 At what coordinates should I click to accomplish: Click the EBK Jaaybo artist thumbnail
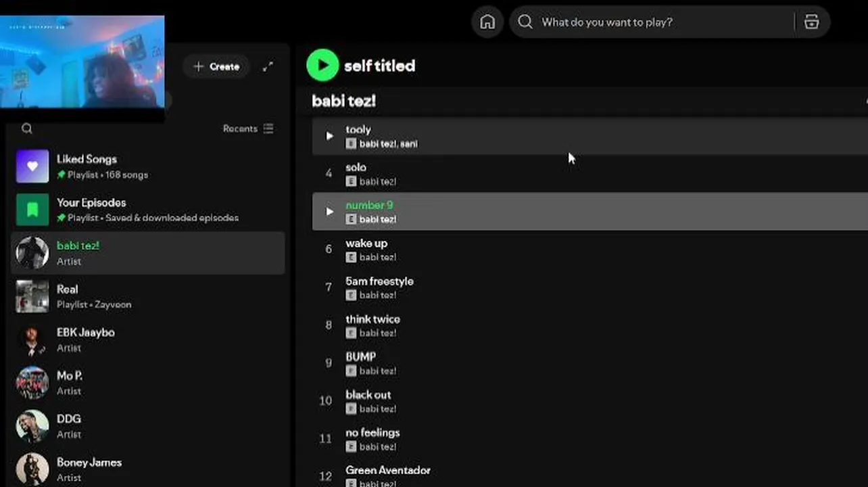(32, 340)
